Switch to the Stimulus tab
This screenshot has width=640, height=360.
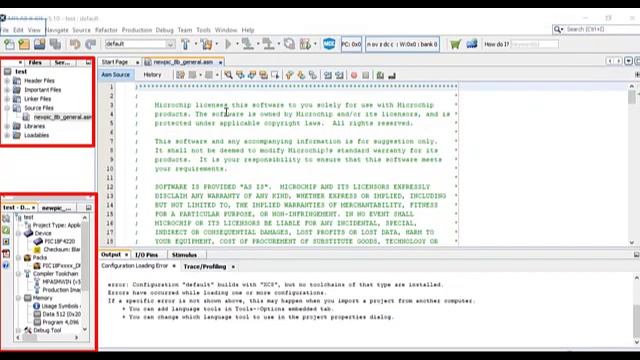coord(184,255)
